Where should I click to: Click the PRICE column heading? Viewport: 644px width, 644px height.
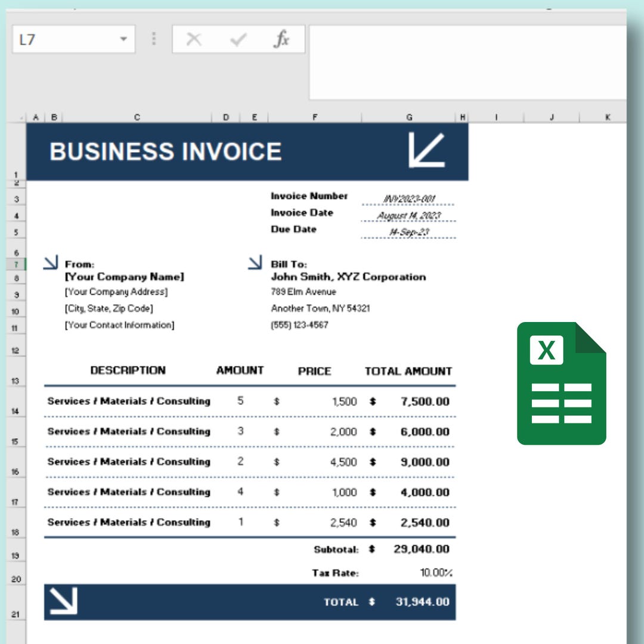pos(315,371)
